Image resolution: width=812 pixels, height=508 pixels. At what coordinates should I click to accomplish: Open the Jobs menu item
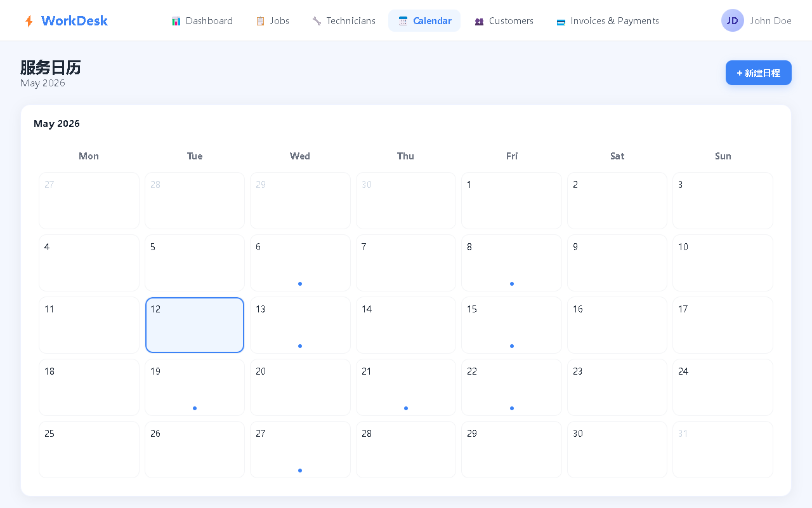273,21
